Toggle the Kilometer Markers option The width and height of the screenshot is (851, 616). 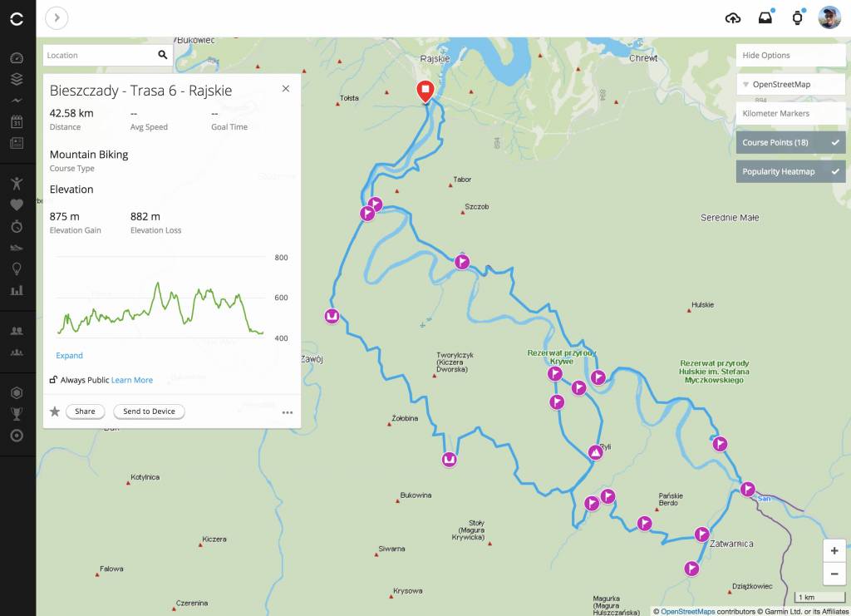[x=790, y=113]
